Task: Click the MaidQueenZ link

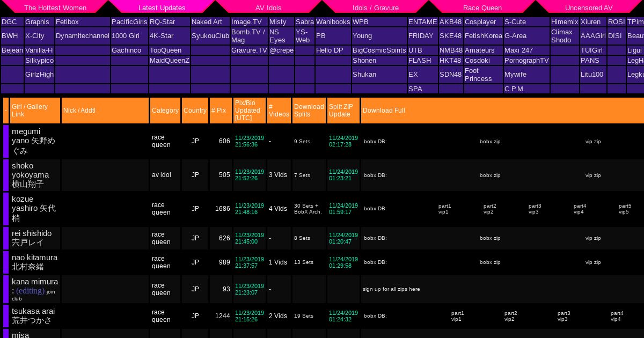Action: [170, 61]
